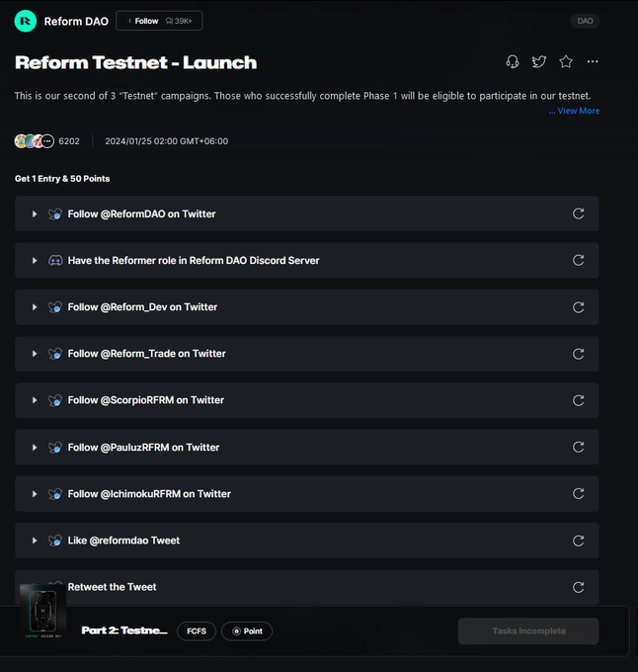This screenshot has height=672, width=638.
Task: Click Twitter icon beside Follow @Reform_Trade
Action: [55, 354]
